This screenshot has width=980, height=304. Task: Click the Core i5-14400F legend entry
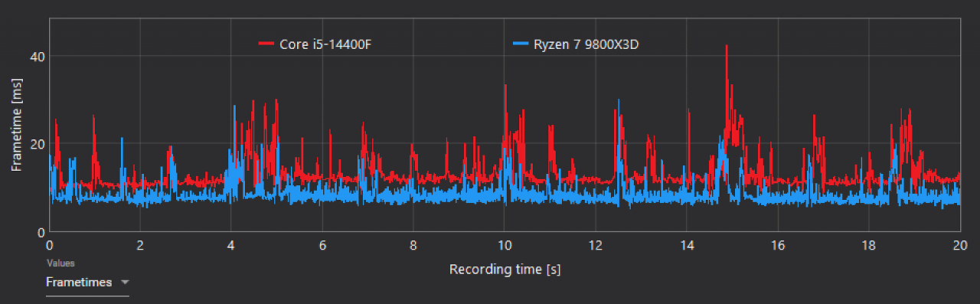click(315, 44)
